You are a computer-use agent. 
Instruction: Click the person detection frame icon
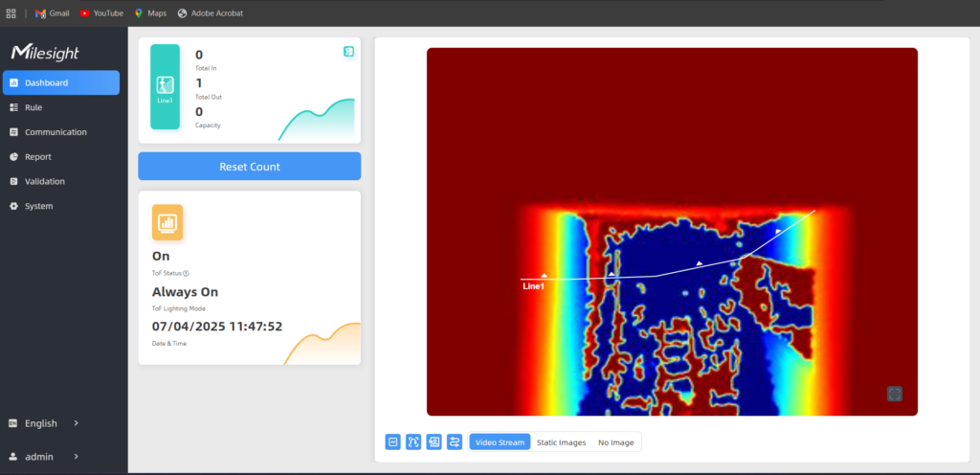click(413, 441)
